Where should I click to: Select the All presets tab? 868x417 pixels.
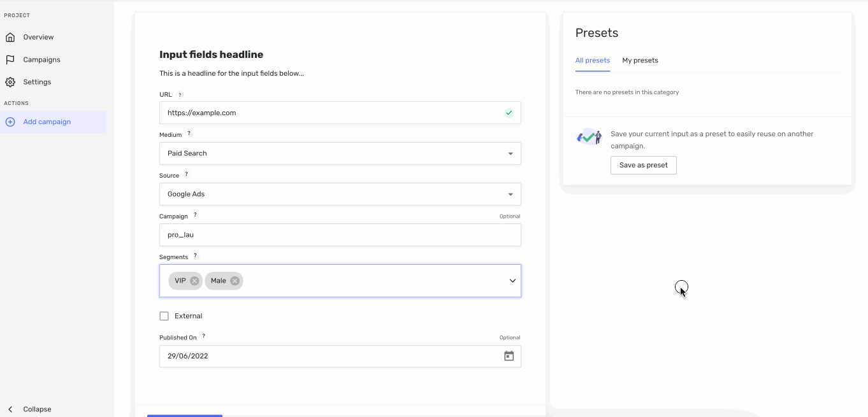click(592, 60)
